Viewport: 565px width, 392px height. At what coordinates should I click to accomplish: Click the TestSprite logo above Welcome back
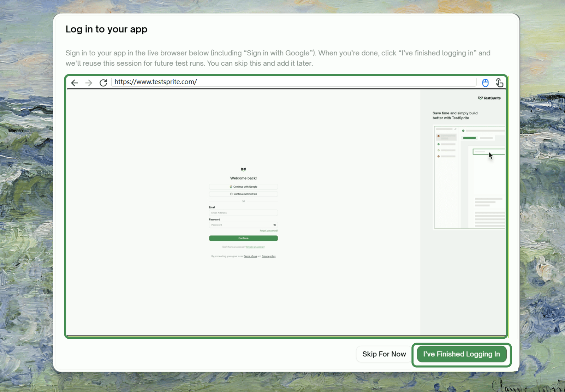(x=243, y=169)
